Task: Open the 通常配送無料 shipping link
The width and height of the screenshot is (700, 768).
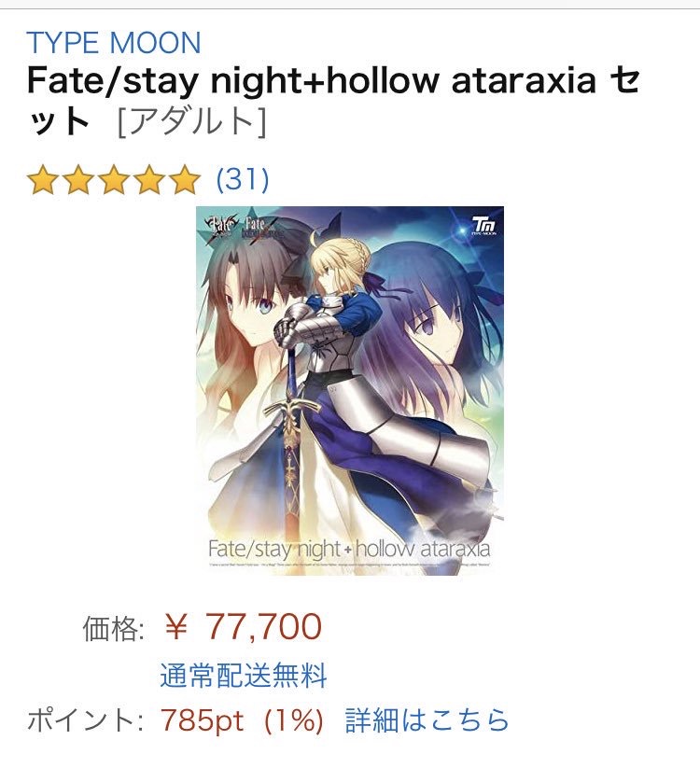Action: [244, 675]
